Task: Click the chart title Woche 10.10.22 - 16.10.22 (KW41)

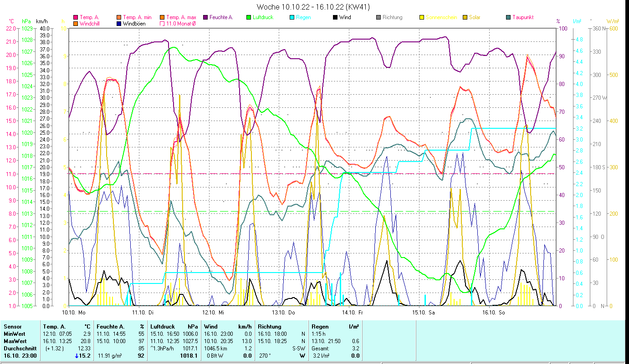Action: coord(313,7)
